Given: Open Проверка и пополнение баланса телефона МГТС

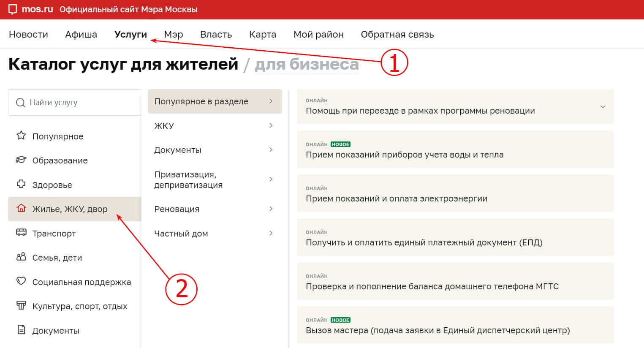Looking at the screenshot, I should coord(455,281).
